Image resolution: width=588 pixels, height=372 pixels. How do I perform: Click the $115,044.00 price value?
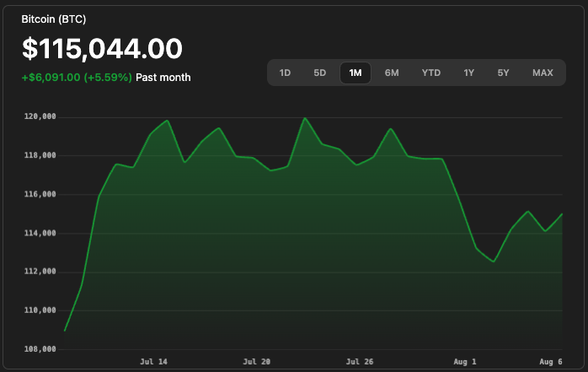102,49
